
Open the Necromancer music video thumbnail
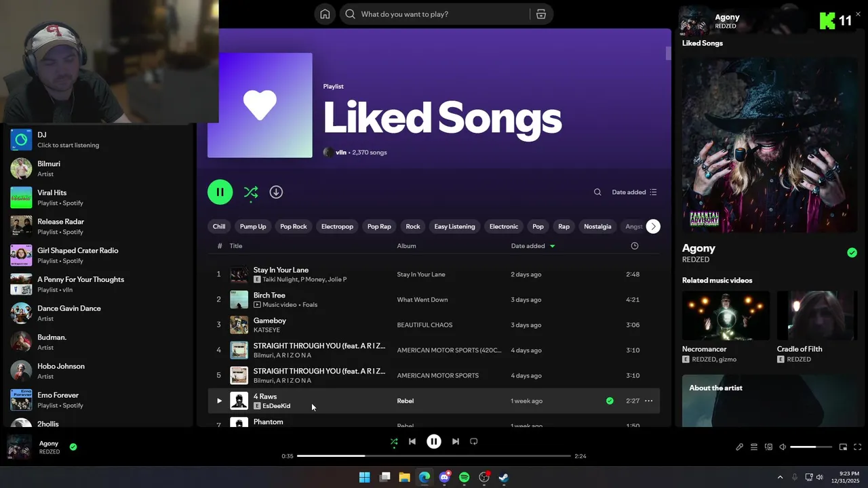(726, 316)
